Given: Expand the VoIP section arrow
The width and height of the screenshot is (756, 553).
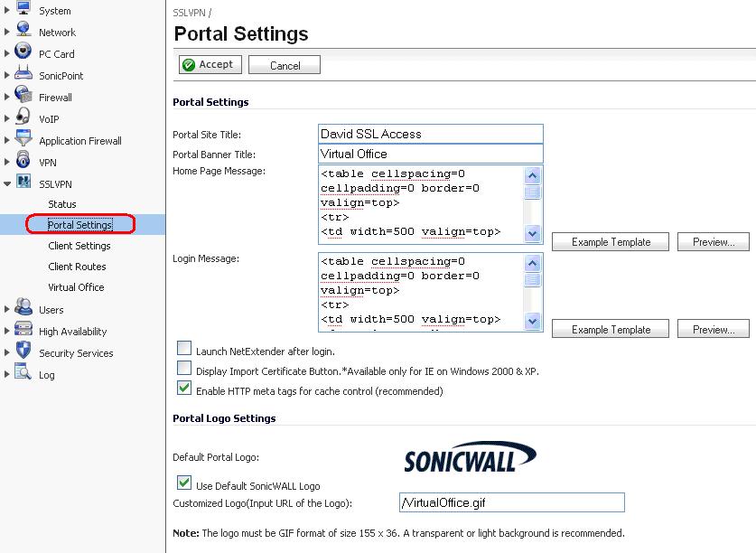Looking at the screenshot, I should coord(6,118).
